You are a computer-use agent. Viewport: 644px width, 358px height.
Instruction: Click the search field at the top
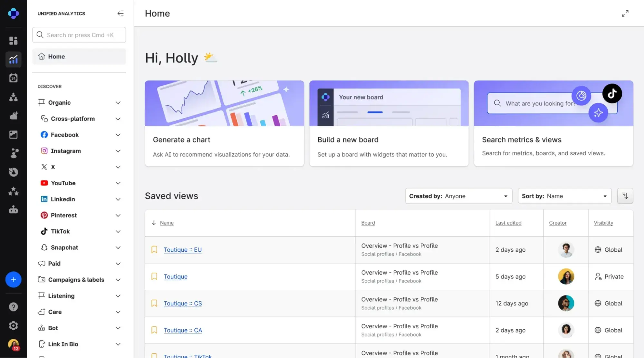tap(79, 35)
